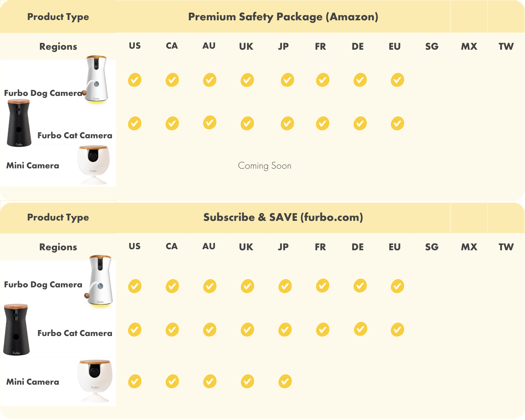Click the black Furbo Cat Camera image in the furbo.com table
The height and width of the screenshot is (420, 525).
coord(16,330)
